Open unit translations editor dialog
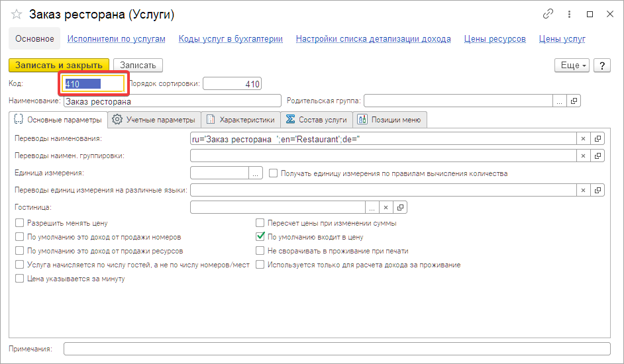 click(x=598, y=190)
